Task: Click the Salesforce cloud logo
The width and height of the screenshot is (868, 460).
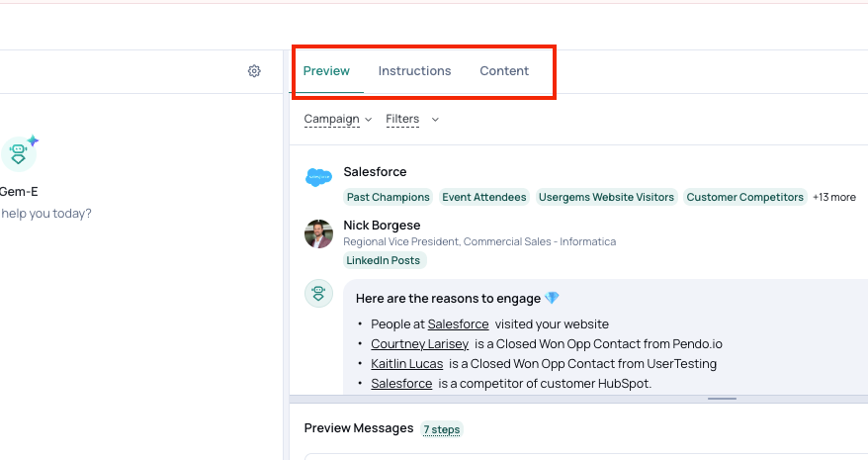Action: coord(319,177)
